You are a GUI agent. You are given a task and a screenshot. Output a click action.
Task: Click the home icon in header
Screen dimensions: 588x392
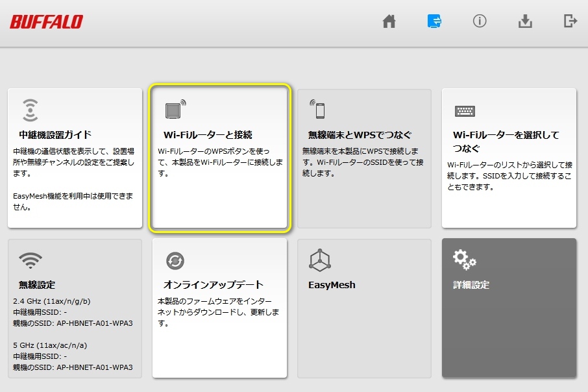[389, 21]
